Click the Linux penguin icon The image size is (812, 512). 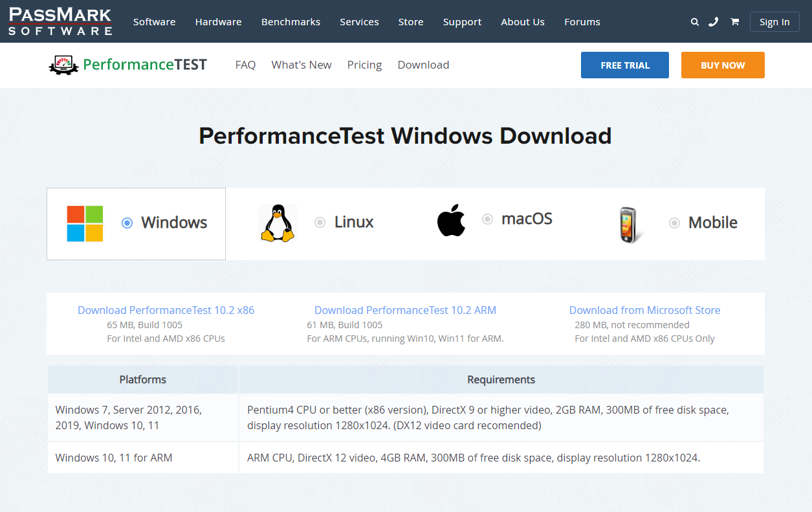coord(278,223)
